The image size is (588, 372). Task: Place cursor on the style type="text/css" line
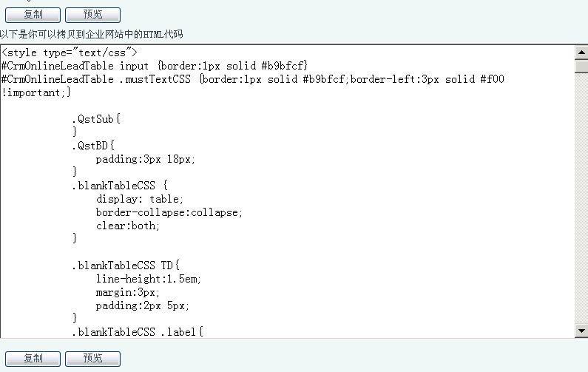click(70, 53)
